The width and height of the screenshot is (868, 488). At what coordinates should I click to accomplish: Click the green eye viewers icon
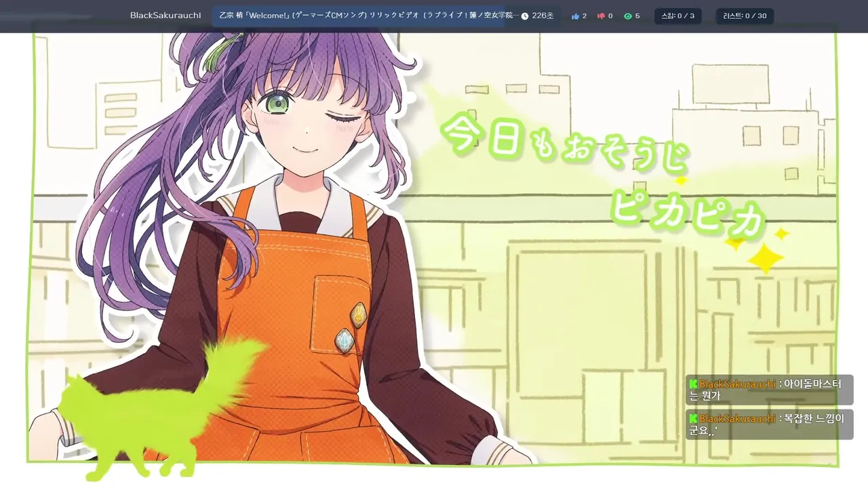tap(628, 16)
